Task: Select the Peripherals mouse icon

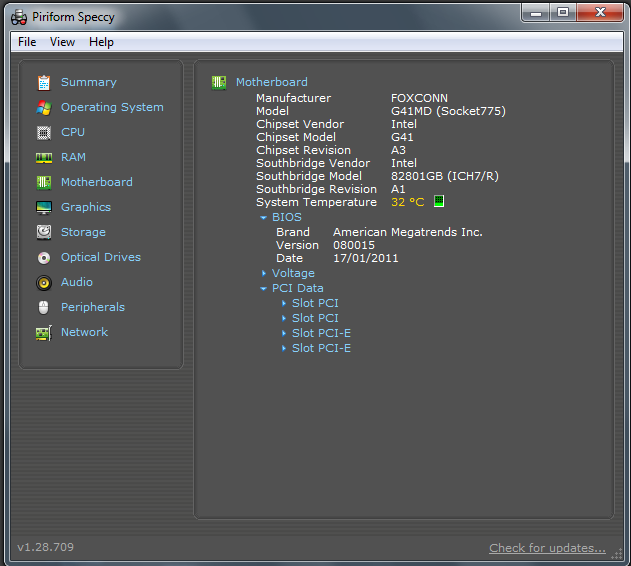Action: tap(44, 308)
